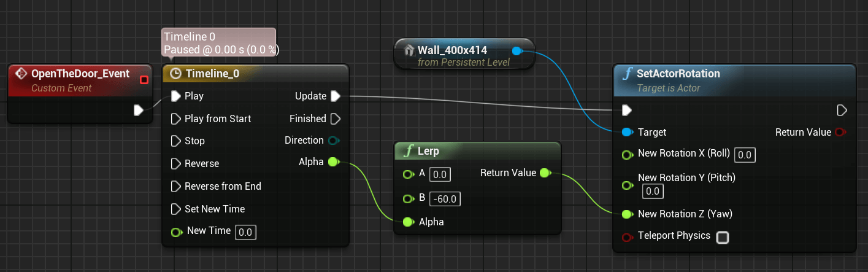This screenshot has height=272, width=868.
Task: Click the Finished execution output pin
Action: 336,119
